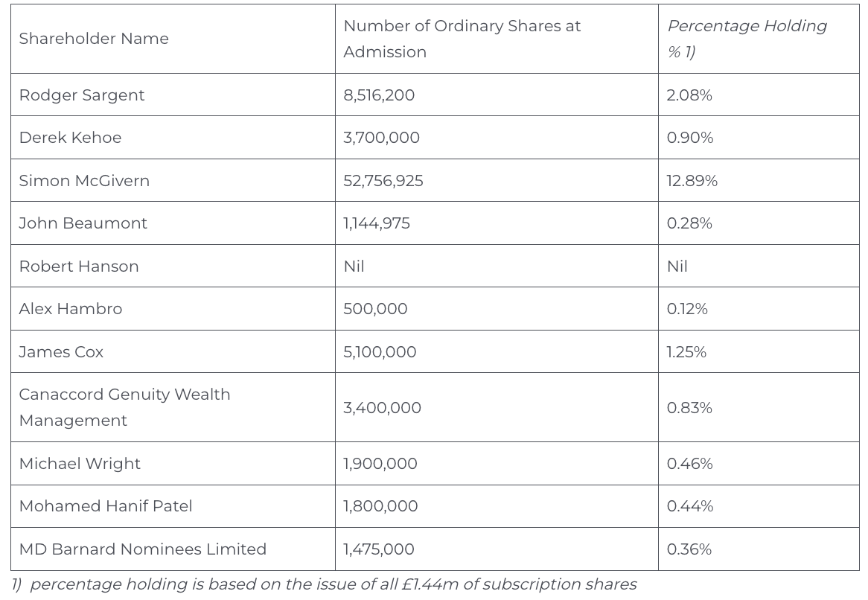Select the Rodger Sargent name cell
Image resolution: width=868 pixels, height=600 pixels.
pyautogui.click(x=82, y=95)
